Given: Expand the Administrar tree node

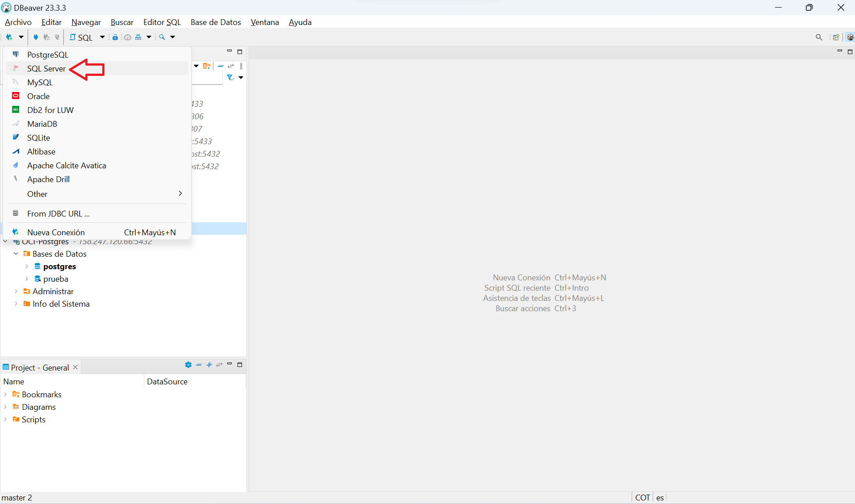Looking at the screenshot, I should [16, 291].
